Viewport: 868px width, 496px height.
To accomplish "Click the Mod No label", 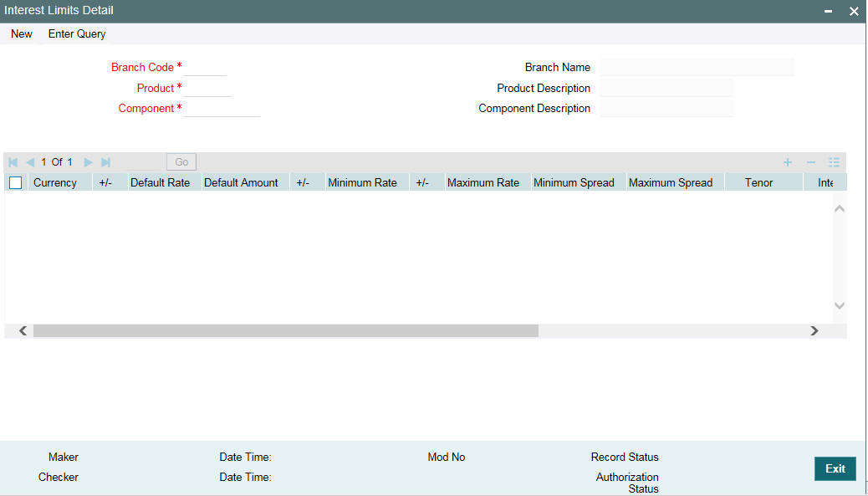I will [447, 458].
